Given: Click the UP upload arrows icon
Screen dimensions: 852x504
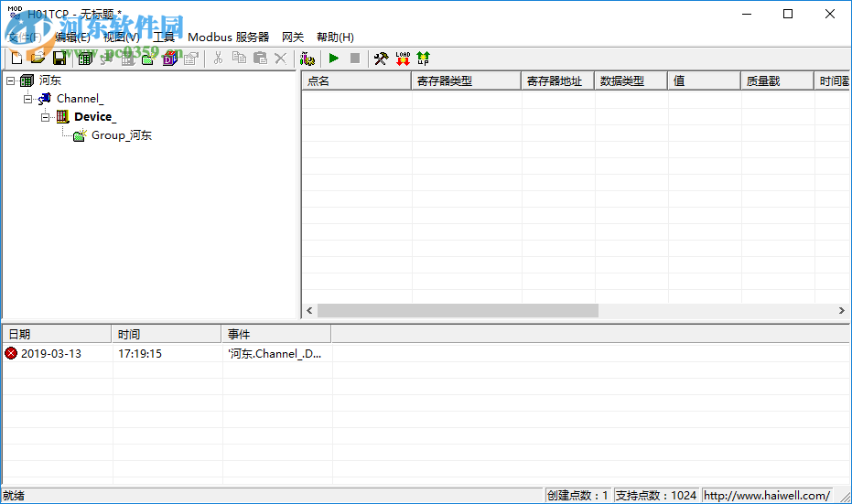Looking at the screenshot, I should tap(424, 59).
